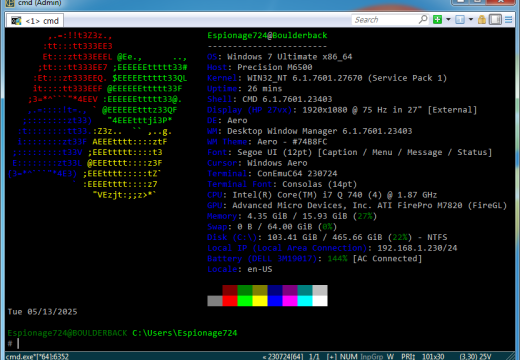The width and height of the screenshot is (520, 360).
Task: Click the "Windows 7 Ultimate x86_64" OS line
Action: (289, 57)
